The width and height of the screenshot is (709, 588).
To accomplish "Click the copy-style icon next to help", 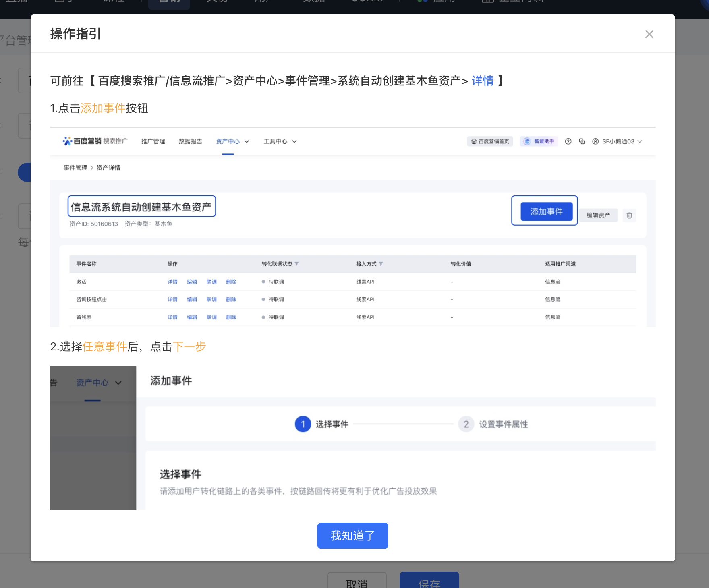I will pyautogui.click(x=582, y=141).
